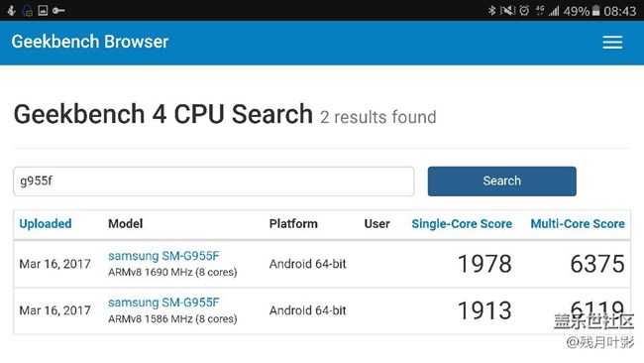Tap the alarm clock status icon
The image size is (644, 363).
click(x=524, y=11)
